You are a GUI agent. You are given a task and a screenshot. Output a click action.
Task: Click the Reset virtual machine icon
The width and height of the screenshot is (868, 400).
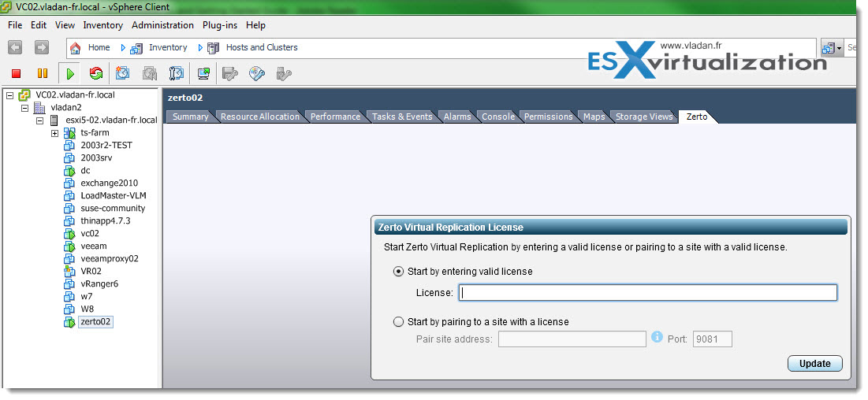click(96, 73)
